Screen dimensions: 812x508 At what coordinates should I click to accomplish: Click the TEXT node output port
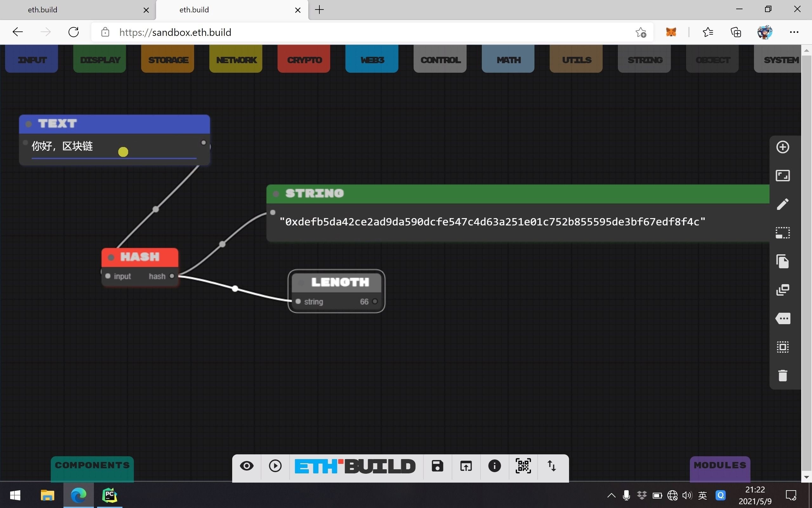point(203,143)
